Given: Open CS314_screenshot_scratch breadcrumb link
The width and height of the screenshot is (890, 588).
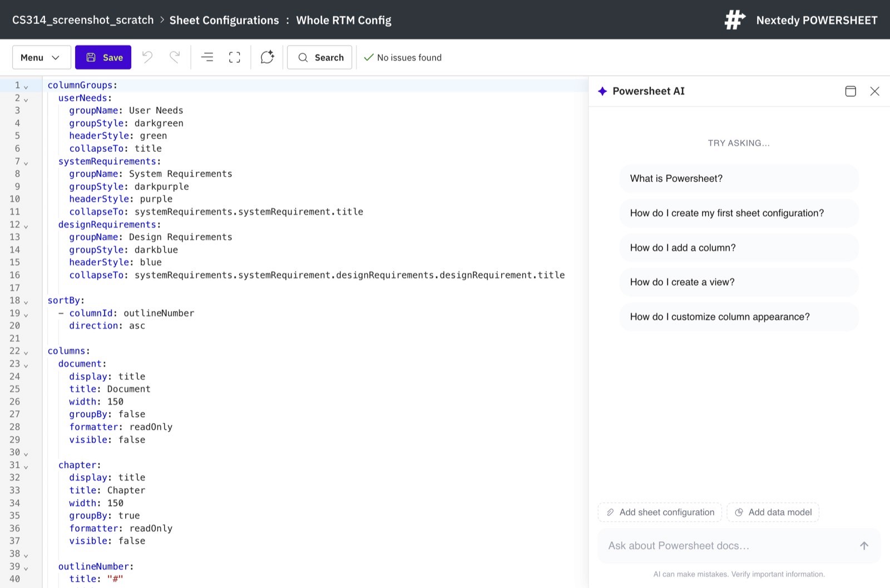Looking at the screenshot, I should (x=83, y=20).
